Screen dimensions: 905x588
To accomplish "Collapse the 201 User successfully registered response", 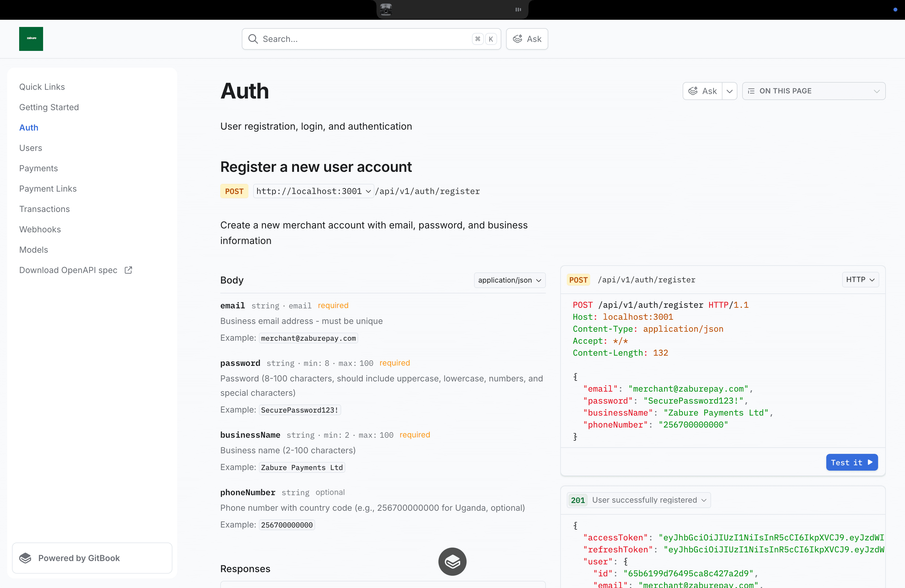I will click(703, 500).
